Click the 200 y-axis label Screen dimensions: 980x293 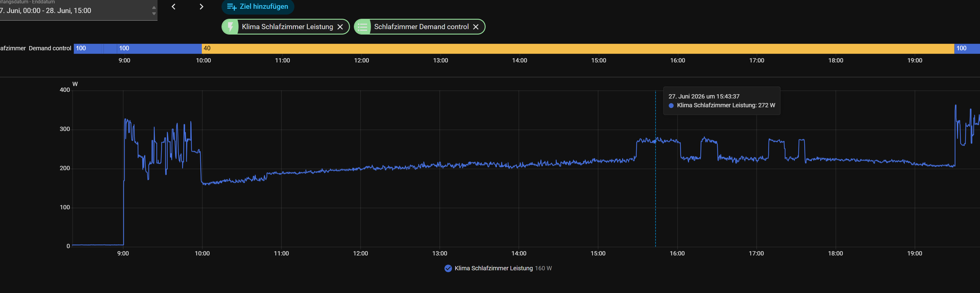coord(65,168)
